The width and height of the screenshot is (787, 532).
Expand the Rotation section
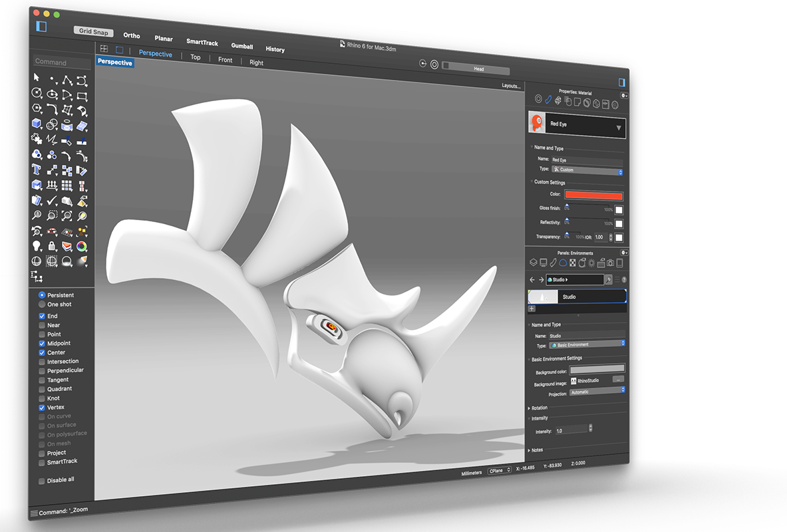click(539, 408)
